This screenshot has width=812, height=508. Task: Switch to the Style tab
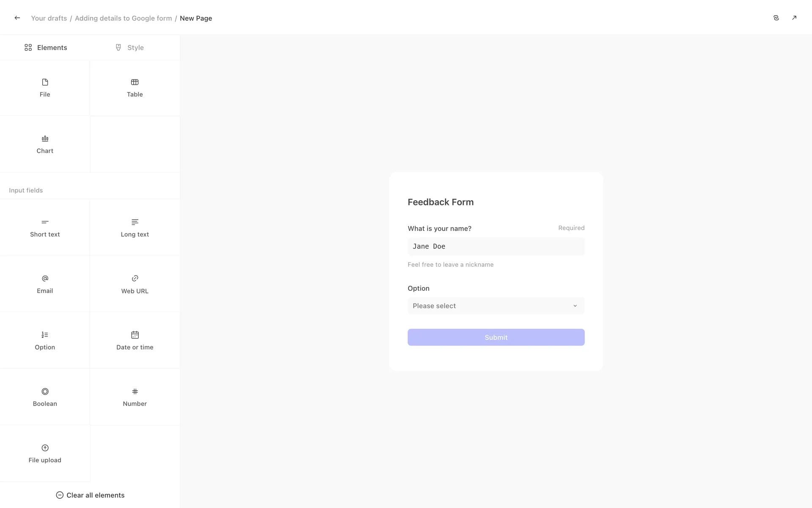pyautogui.click(x=129, y=47)
